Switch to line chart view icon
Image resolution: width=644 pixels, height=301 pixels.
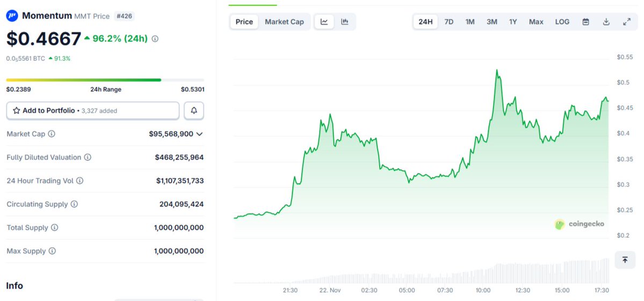pos(324,22)
